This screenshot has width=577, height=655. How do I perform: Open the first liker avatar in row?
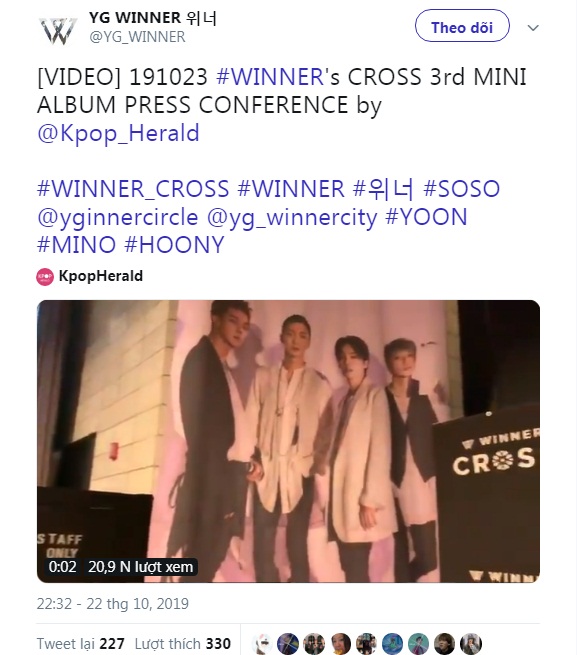coord(262,643)
